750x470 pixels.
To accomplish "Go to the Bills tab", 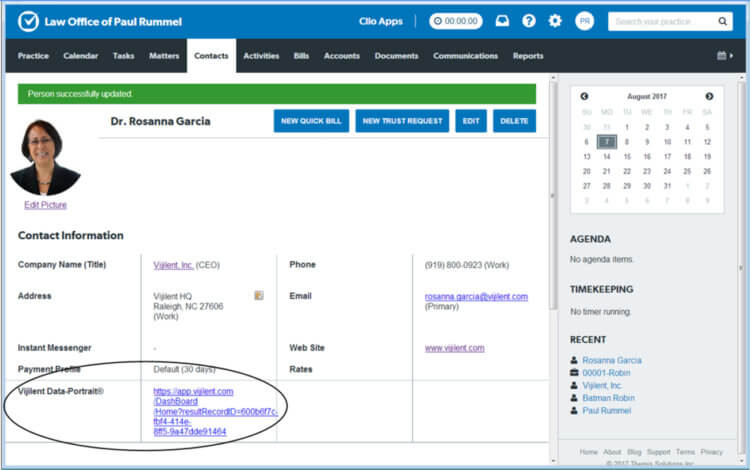I will (301, 56).
